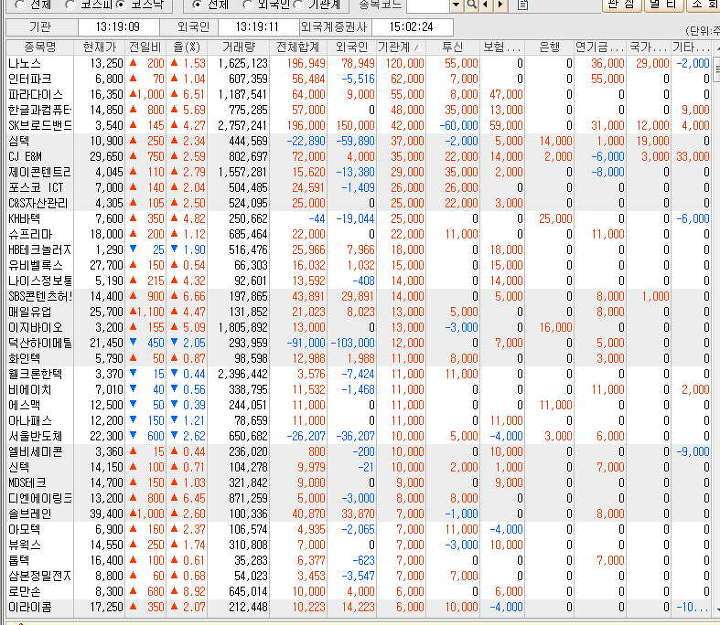Select the 기관계 radio button
Image resolution: width=720 pixels, height=625 pixels.
pyautogui.click(x=298, y=5)
